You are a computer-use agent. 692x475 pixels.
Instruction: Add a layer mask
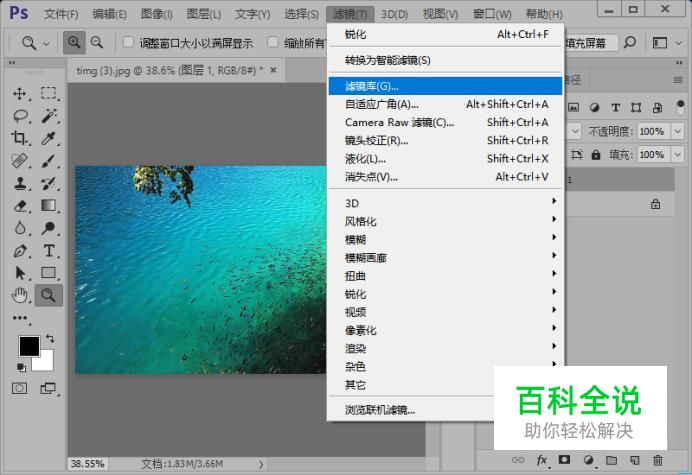point(564,460)
